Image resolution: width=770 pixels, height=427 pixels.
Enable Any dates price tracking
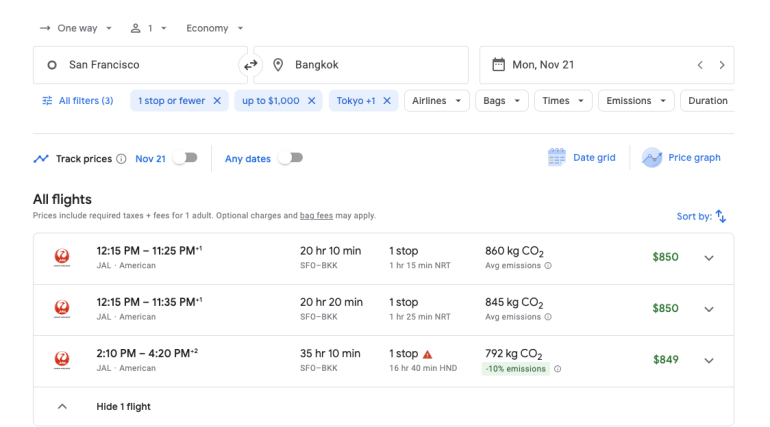pyautogui.click(x=290, y=158)
